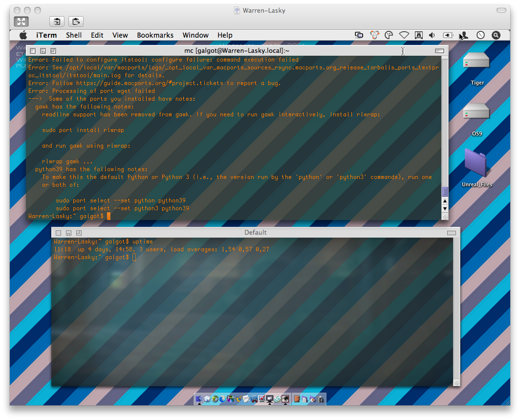Open the Shell menu
Image resolution: width=520 pixels, height=420 pixels.
tap(74, 35)
